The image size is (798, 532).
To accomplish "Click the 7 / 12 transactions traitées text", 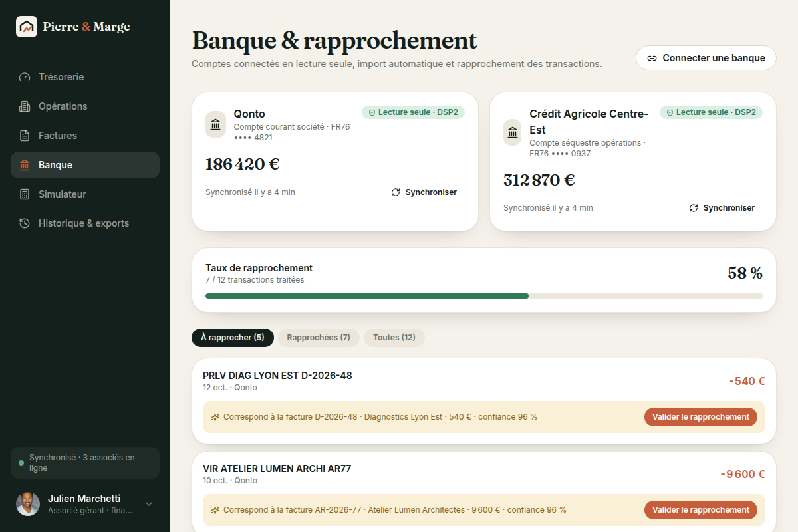I will click(x=255, y=280).
